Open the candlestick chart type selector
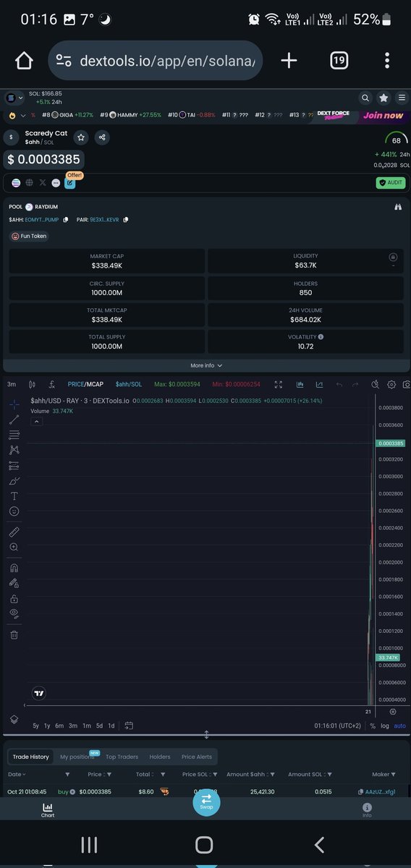Image resolution: width=411 pixels, height=868 pixels. coord(32,385)
